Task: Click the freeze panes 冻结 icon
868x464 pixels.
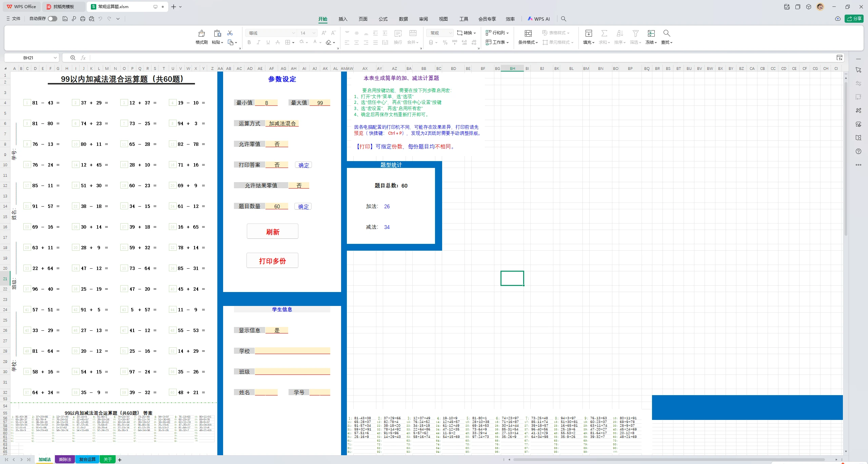Action: point(650,33)
